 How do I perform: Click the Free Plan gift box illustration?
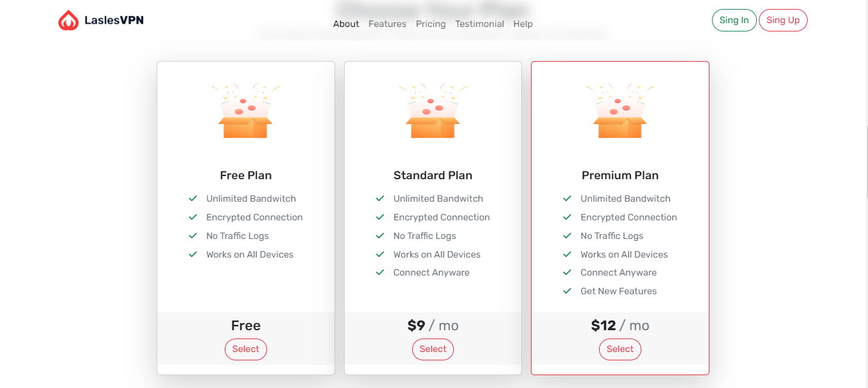[x=246, y=110]
